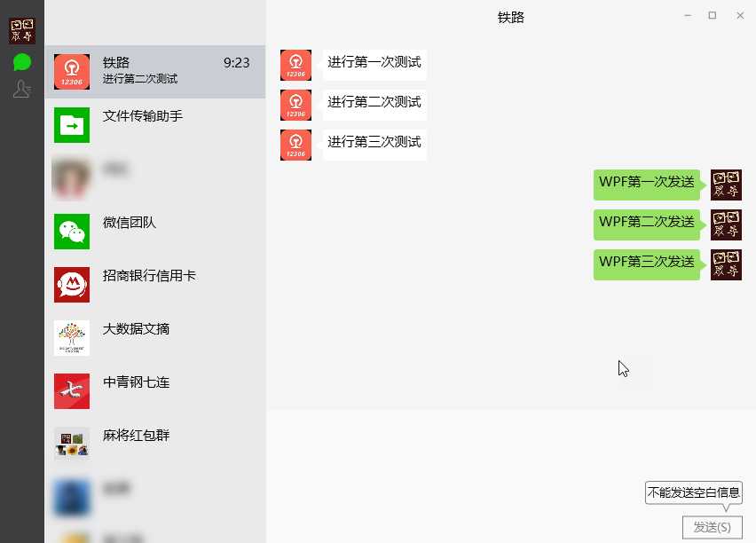Click the 不能发送空白信息 tooltip
Image resolution: width=756 pixels, height=543 pixels.
click(694, 492)
